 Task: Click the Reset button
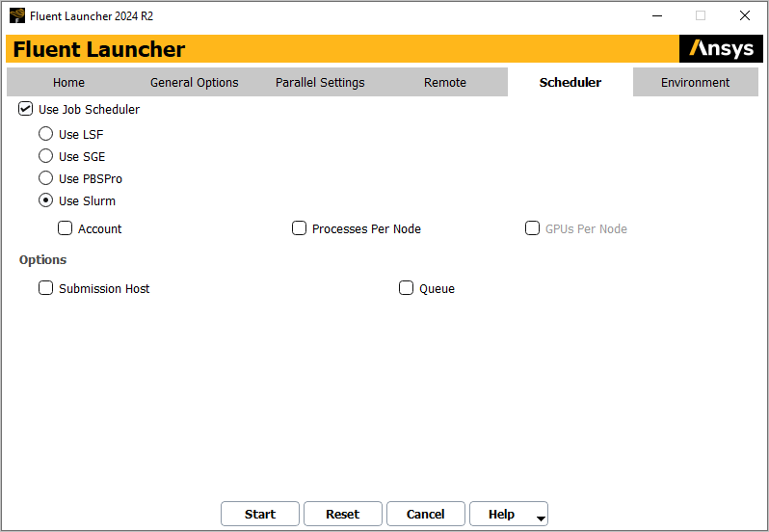pyautogui.click(x=343, y=514)
